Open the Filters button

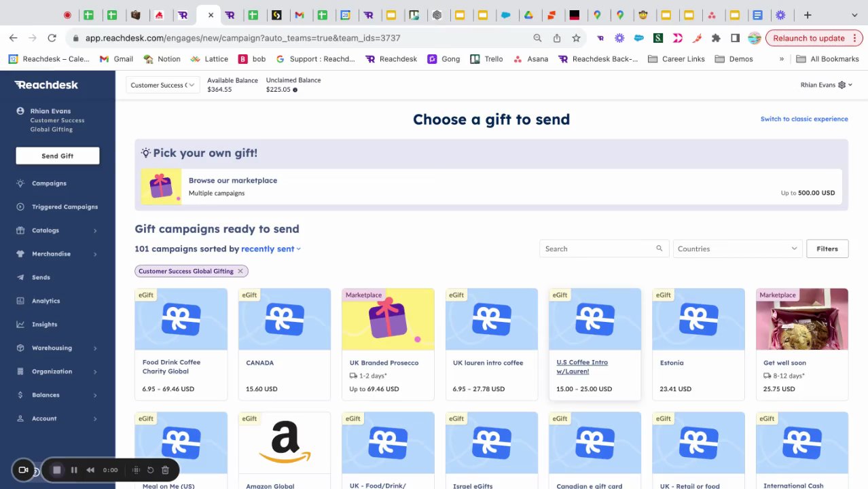point(827,249)
